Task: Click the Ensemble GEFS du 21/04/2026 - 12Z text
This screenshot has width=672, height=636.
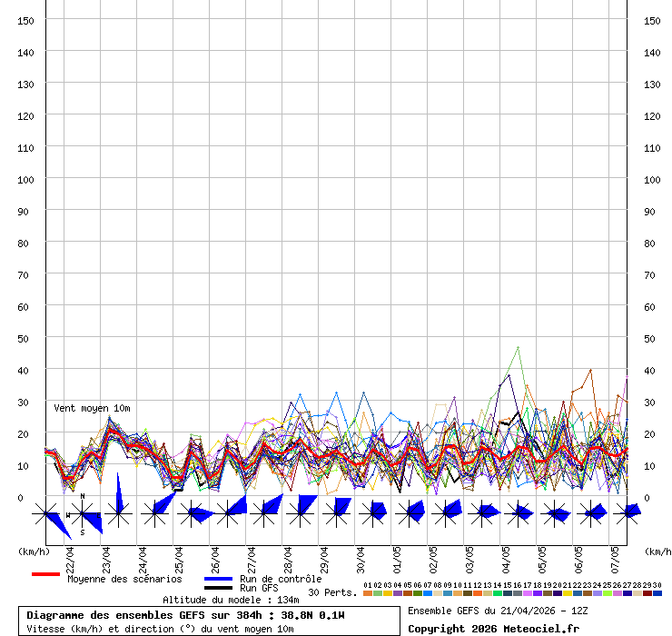Action: click(x=498, y=611)
